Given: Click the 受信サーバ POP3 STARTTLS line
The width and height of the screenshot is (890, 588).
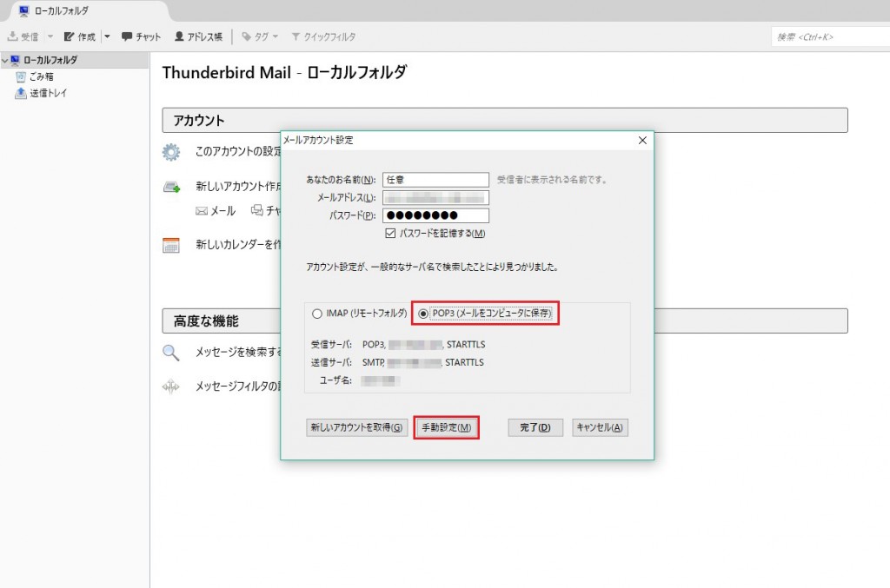Looking at the screenshot, I should [398, 345].
